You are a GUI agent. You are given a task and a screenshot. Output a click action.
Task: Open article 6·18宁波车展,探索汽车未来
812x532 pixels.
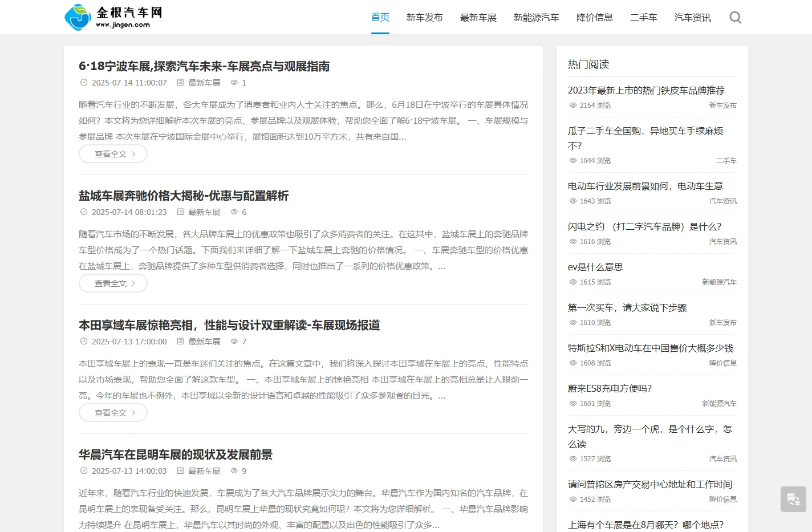click(x=204, y=66)
